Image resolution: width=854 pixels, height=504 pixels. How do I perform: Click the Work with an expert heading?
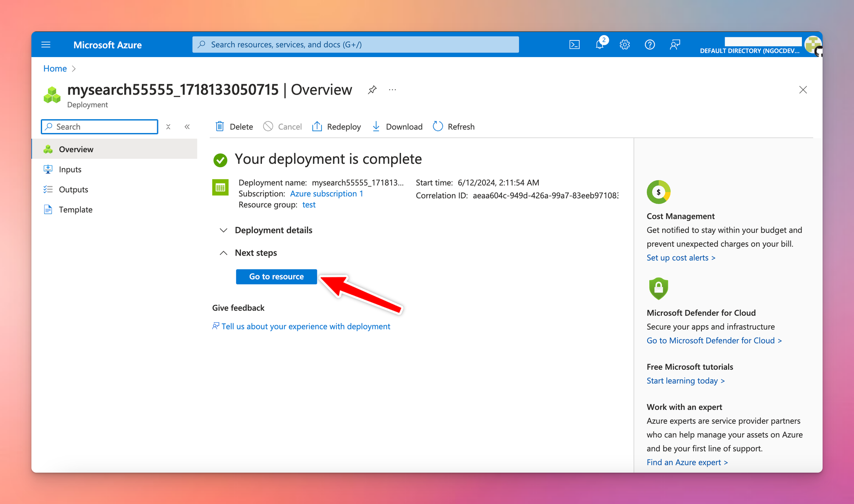pyautogui.click(x=684, y=407)
